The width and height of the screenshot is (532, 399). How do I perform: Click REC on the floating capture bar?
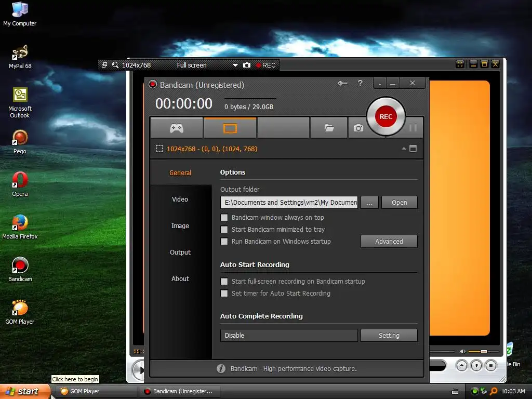(x=266, y=65)
